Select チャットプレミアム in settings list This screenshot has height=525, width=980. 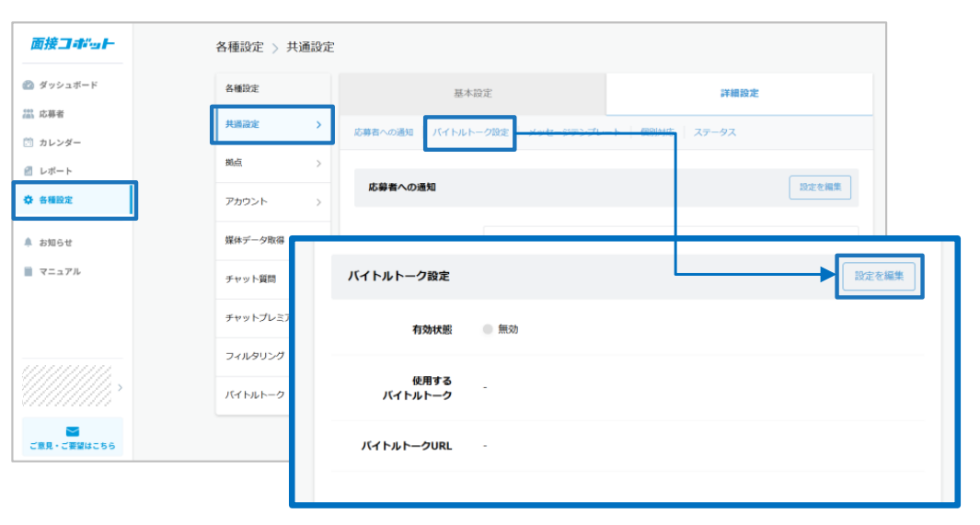coord(258,318)
